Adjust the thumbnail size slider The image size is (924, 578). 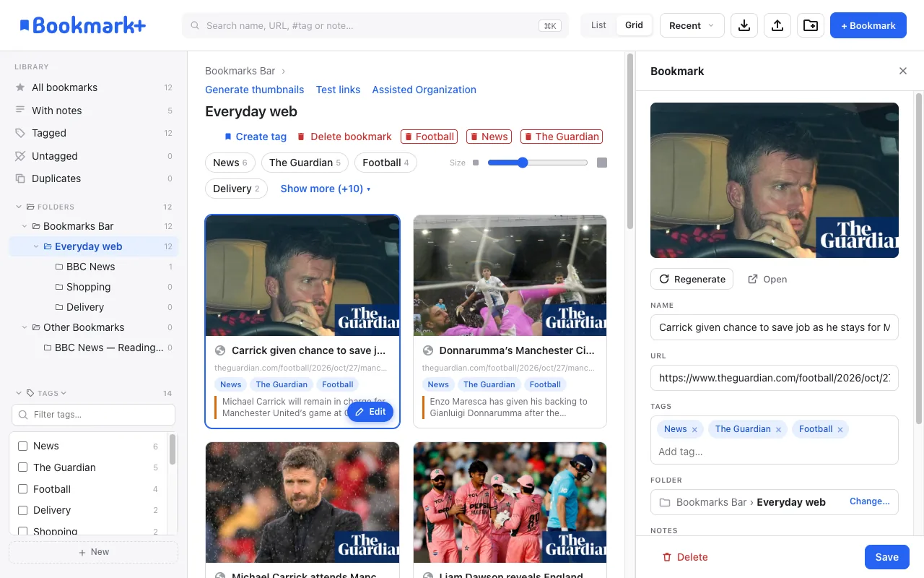[x=538, y=163]
